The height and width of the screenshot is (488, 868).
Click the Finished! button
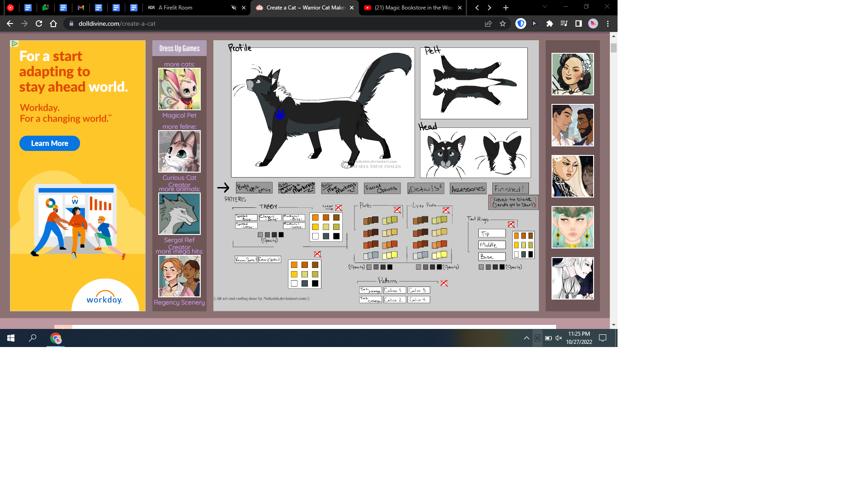[x=510, y=189]
